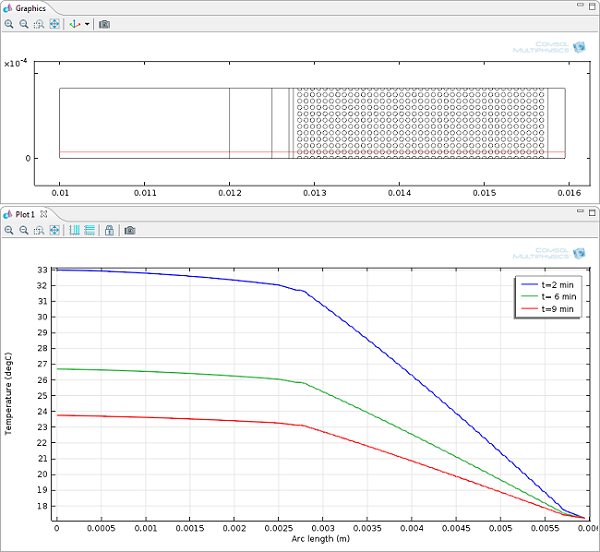This screenshot has width=600, height=552.
Task: Click Zoom Extents in the Graphics toolbar
Action: 53,24
